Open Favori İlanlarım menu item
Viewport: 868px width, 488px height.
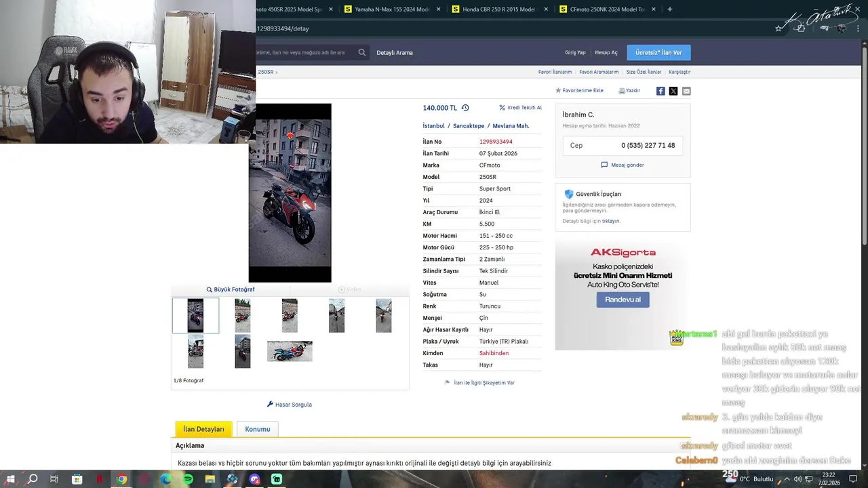point(555,72)
